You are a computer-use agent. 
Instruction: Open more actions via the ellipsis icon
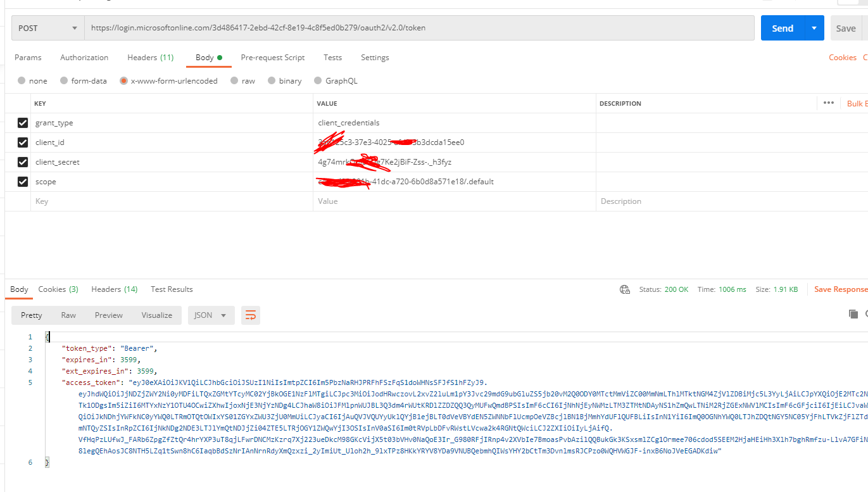tap(828, 103)
